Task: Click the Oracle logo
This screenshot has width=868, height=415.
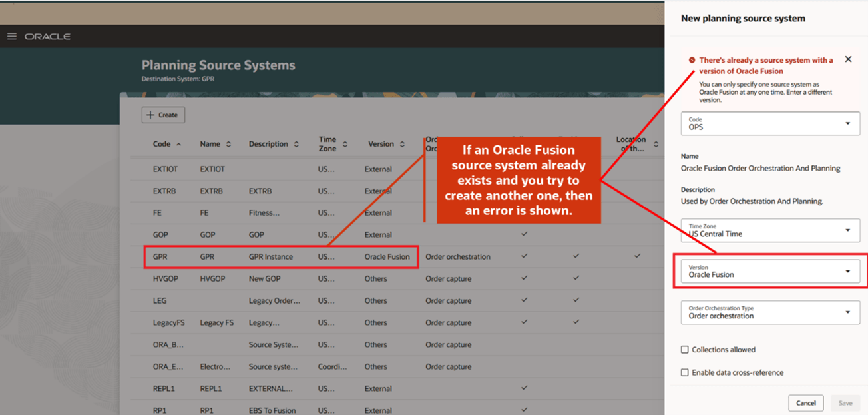Action: tap(47, 37)
